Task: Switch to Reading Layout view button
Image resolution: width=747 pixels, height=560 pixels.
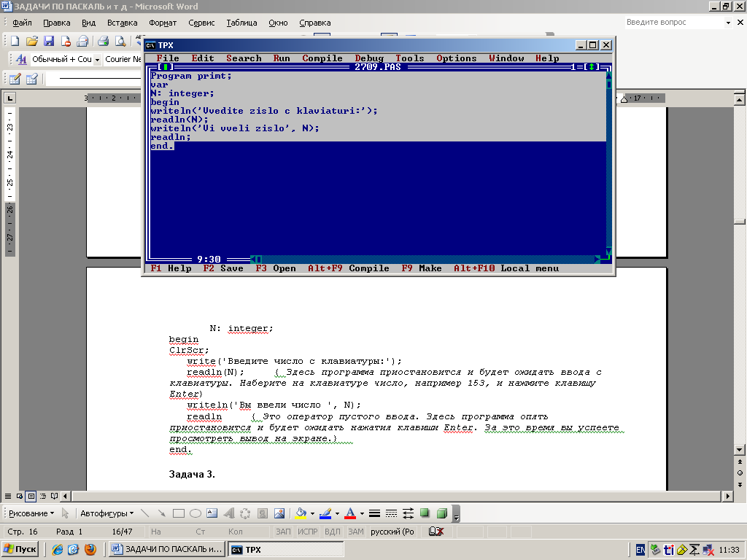Action: 54,496
